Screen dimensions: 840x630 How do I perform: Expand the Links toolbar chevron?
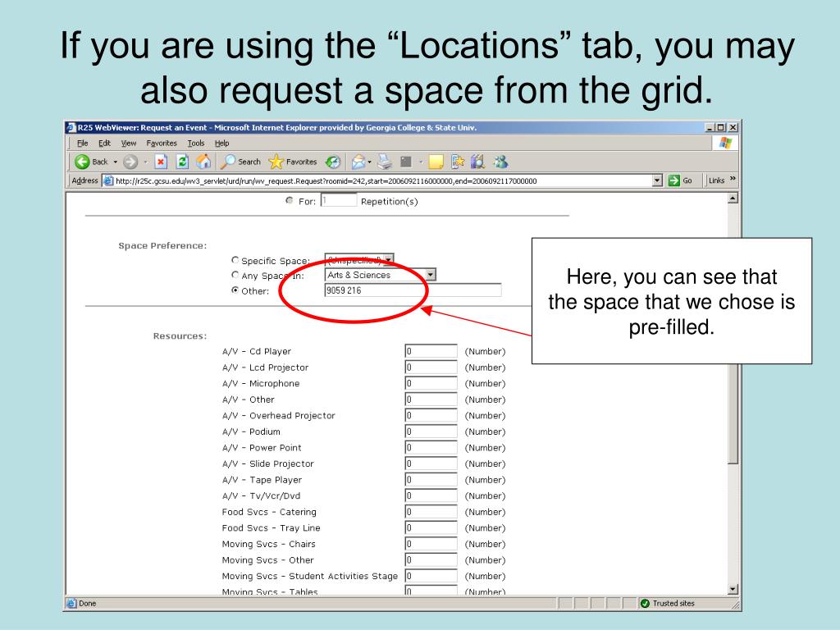(733, 179)
